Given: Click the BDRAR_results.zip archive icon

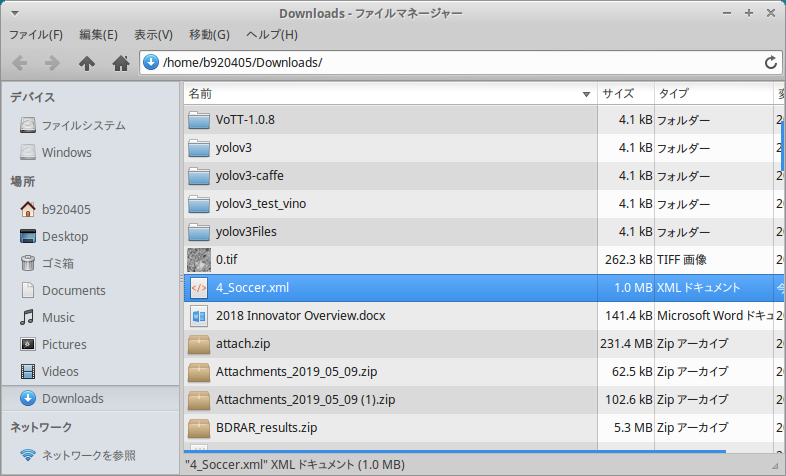Looking at the screenshot, I should click(x=199, y=428).
